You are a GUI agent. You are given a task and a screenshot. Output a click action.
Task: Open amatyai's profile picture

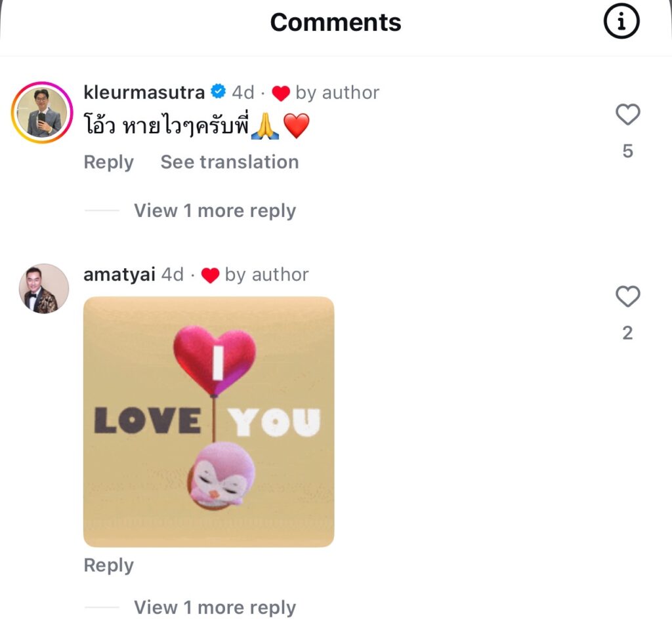43,289
